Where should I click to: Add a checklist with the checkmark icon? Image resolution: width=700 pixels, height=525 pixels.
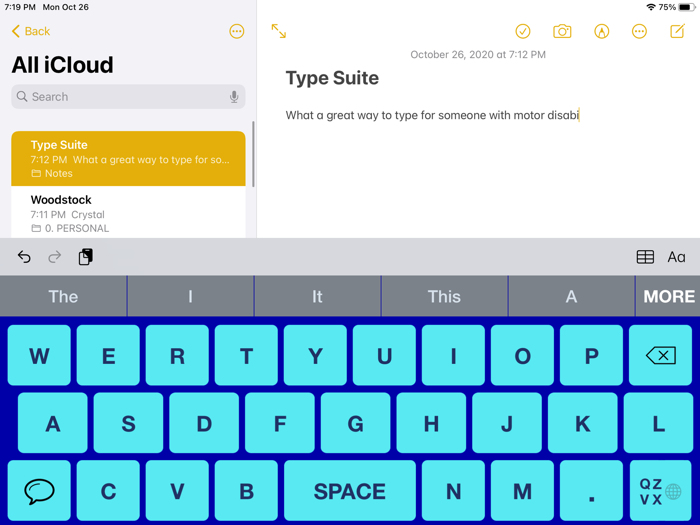523,31
